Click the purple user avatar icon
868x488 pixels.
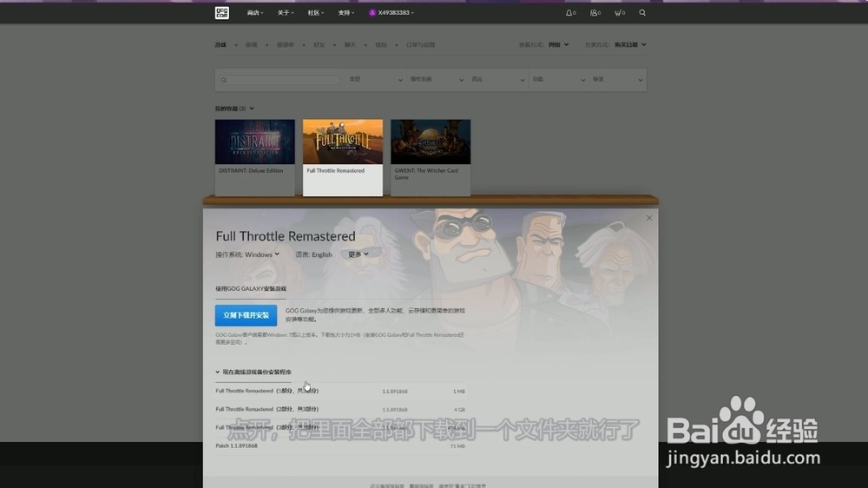pyautogui.click(x=372, y=13)
